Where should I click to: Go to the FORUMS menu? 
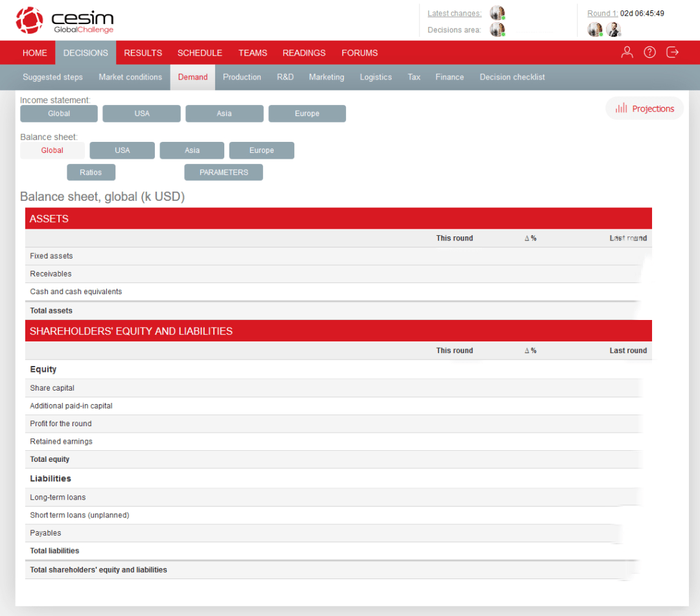(359, 52)
